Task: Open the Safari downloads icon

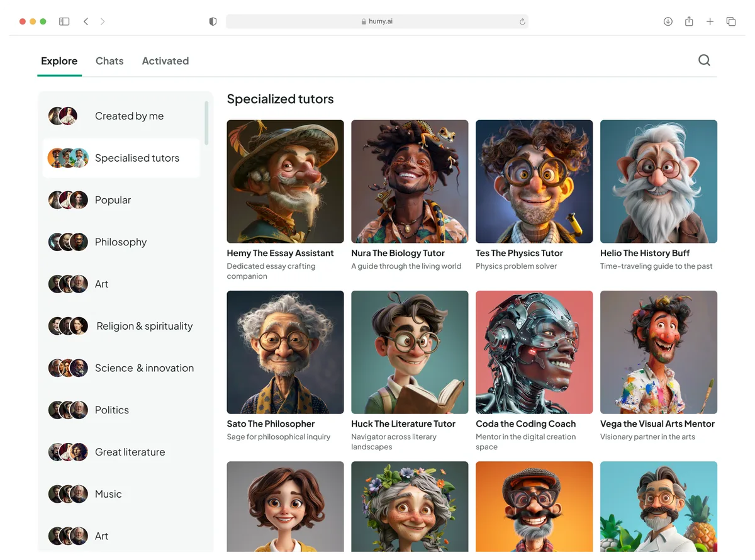Action: [x=668, y=21]
